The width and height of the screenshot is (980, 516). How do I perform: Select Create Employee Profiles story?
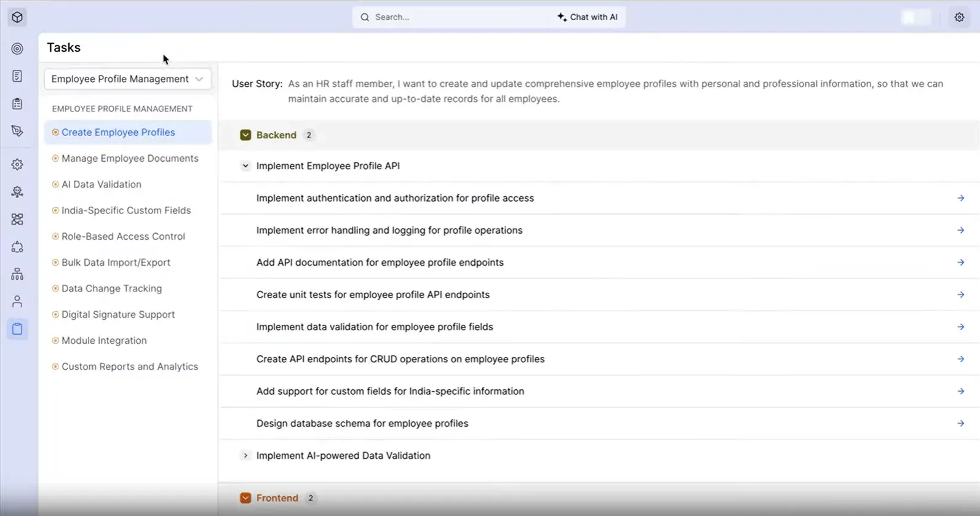(x=128, y=132)
